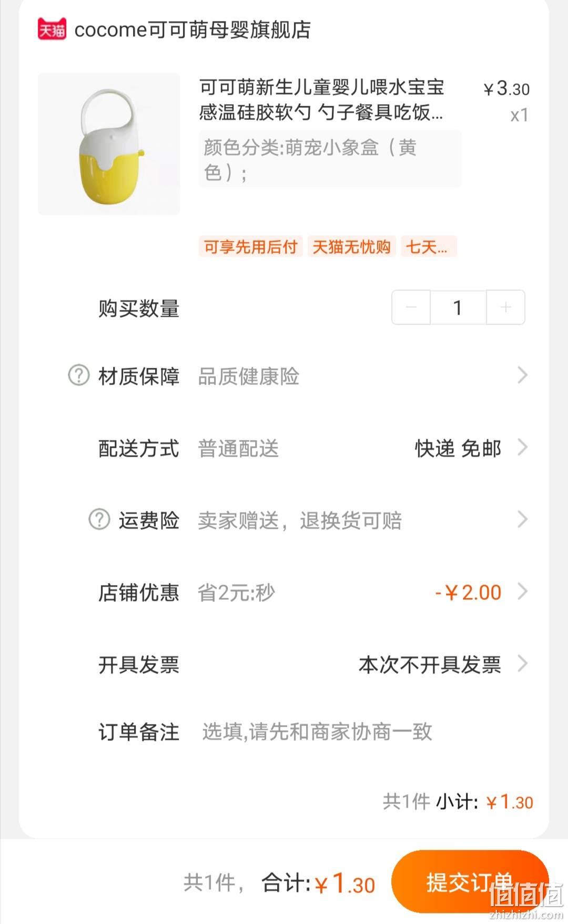This screenshot has width=568, height=924.
Task: Decrease purchase quantity with minus button
Action: (411, 307)
